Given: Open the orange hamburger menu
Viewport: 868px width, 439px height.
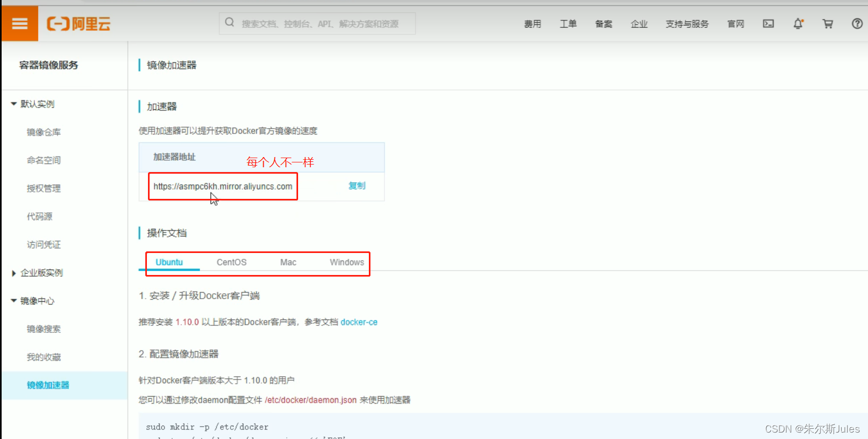Looking at the screenshot, I should coord(20,24).
